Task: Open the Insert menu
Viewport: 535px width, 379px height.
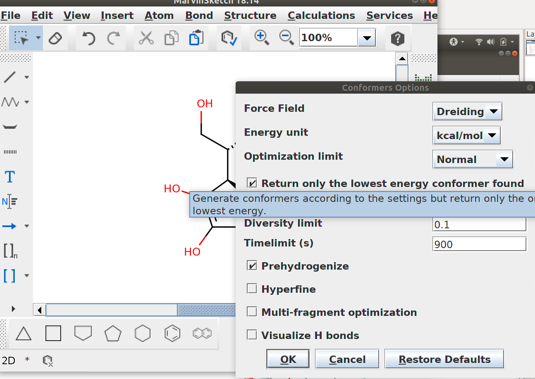Action: coord(117,15)
